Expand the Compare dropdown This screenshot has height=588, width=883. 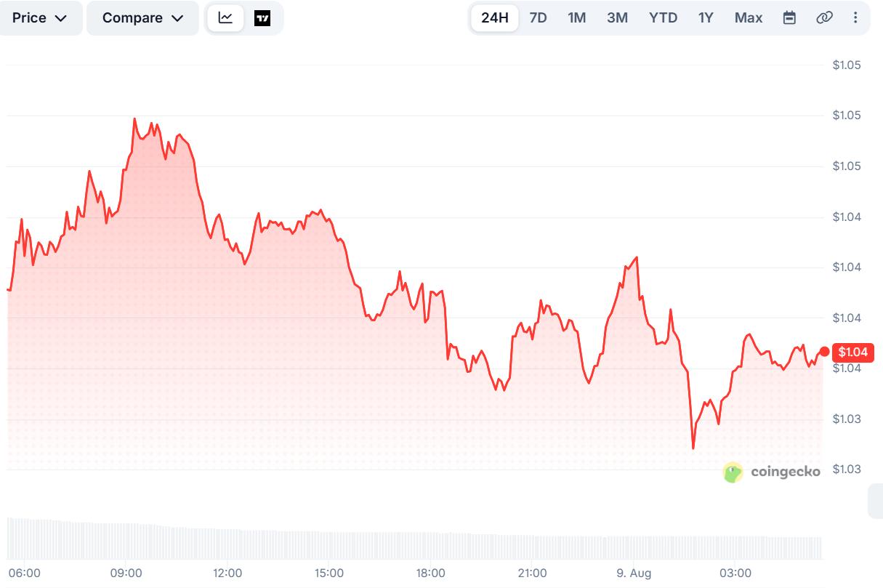[142, 18]
